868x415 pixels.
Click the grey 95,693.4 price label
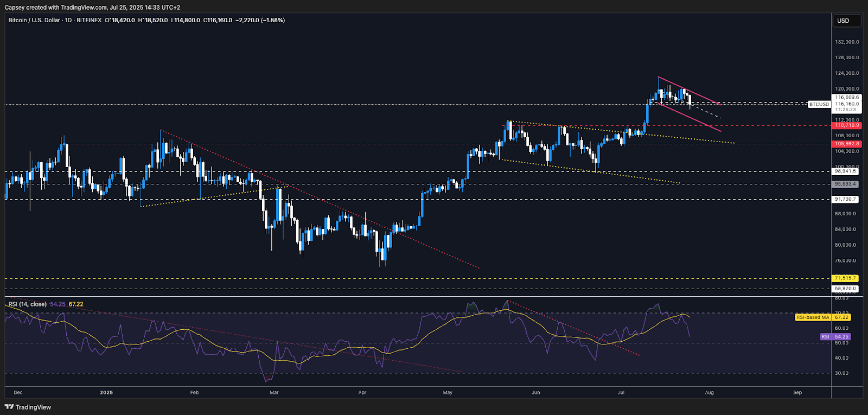click(845, 184)
